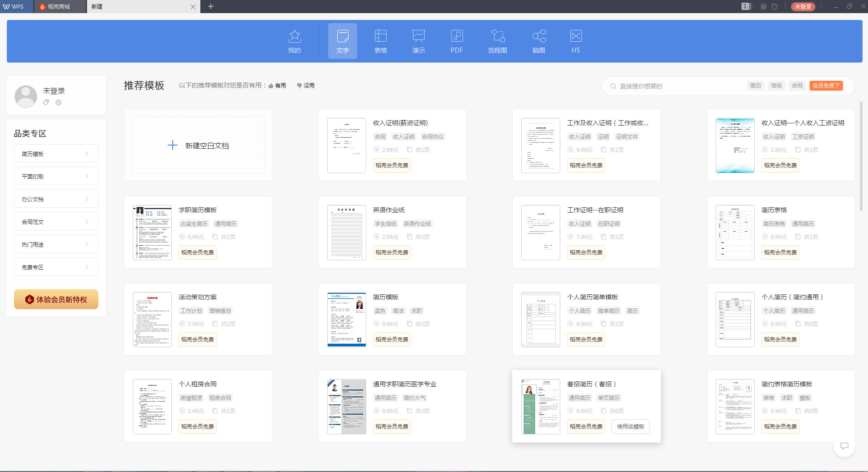The image size is (868, 472).
Task: Click the 简约大气 tag
Action: 415,398
